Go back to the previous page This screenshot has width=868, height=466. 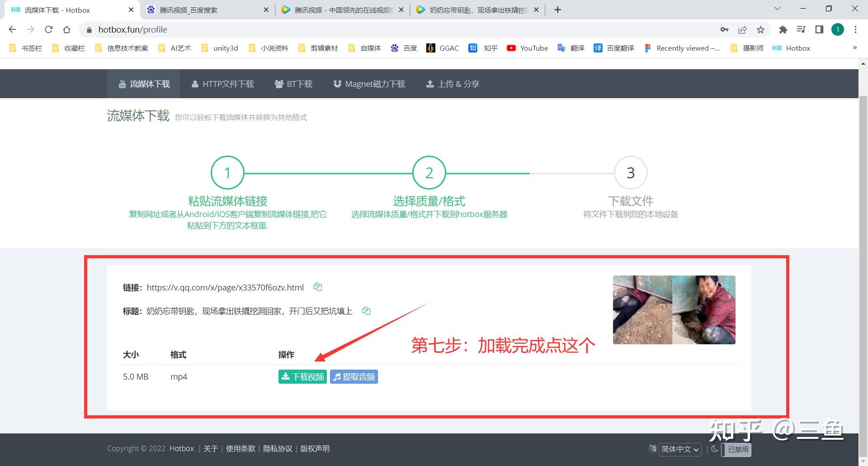(x=12, y=30)
